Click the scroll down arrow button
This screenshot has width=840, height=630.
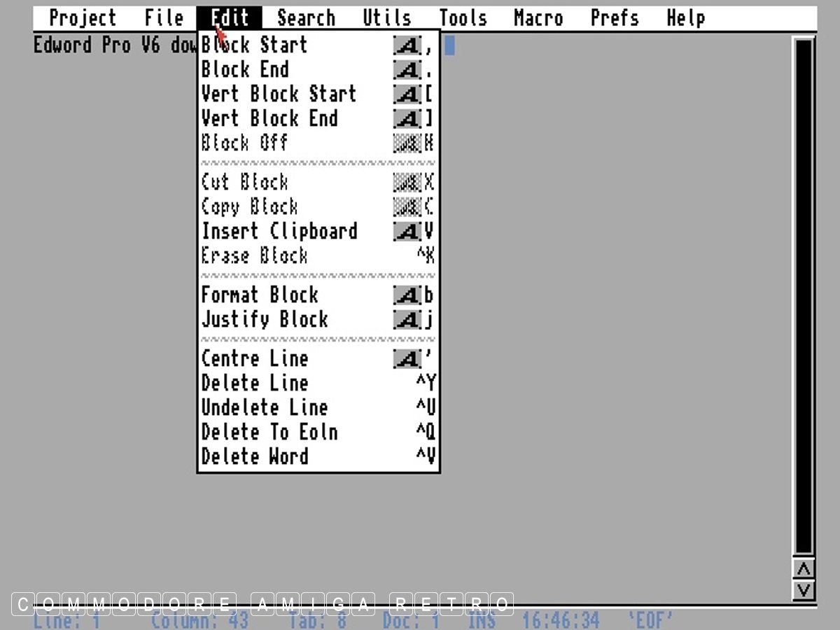tap(804, 590)
